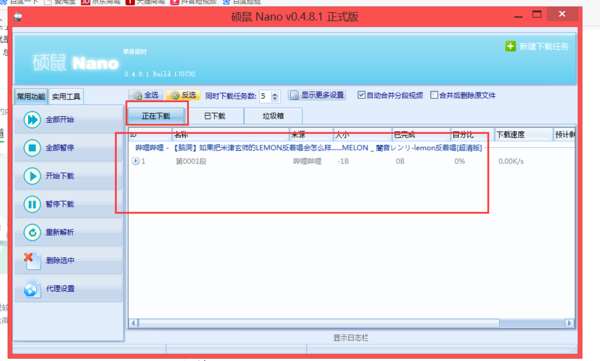
Task: Switch to 实用工具 side tab
Action: [66, 96]
